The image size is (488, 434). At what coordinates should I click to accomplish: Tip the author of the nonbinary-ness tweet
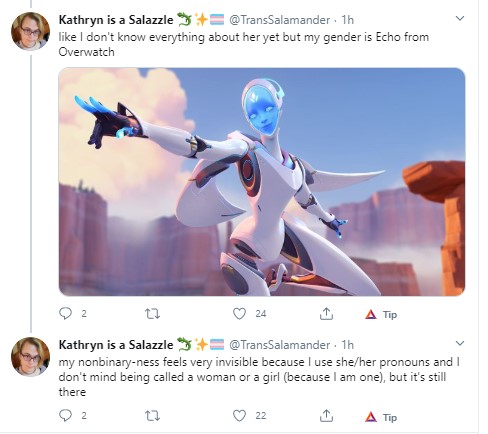381,417
